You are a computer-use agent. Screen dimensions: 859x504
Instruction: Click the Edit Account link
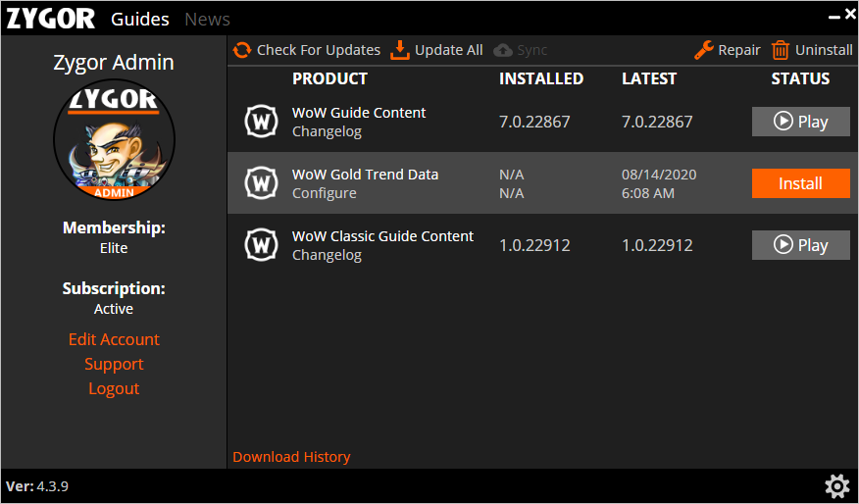(x=114, y=339)
